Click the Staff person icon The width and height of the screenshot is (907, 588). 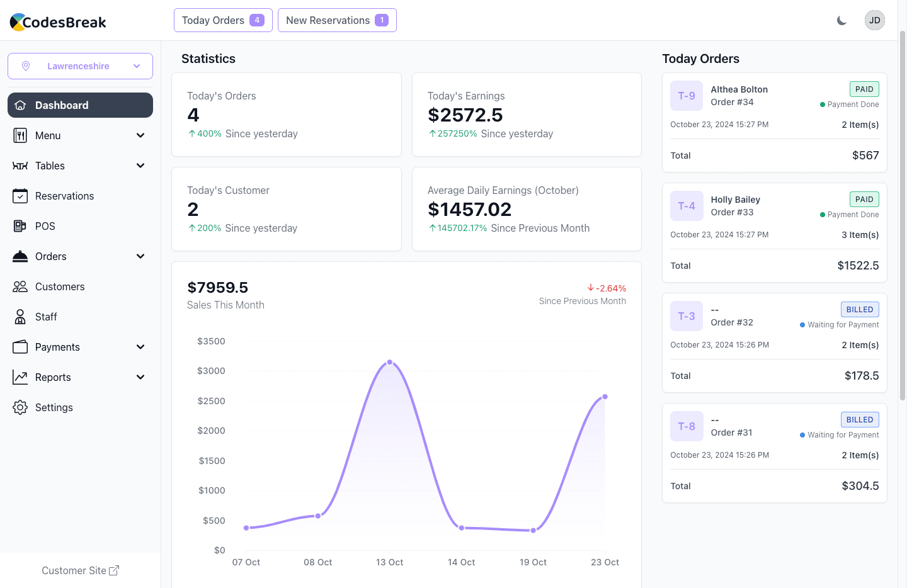tap(20, 317)
